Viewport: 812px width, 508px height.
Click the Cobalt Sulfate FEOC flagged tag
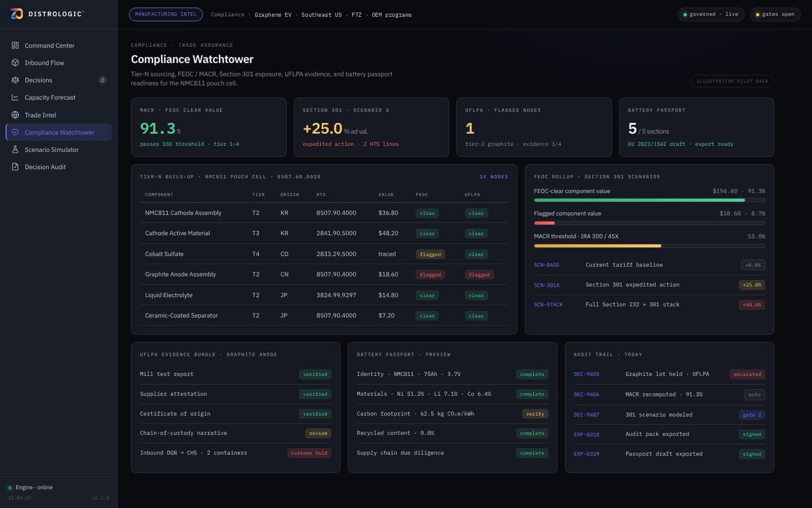click(x=430, y=255)
